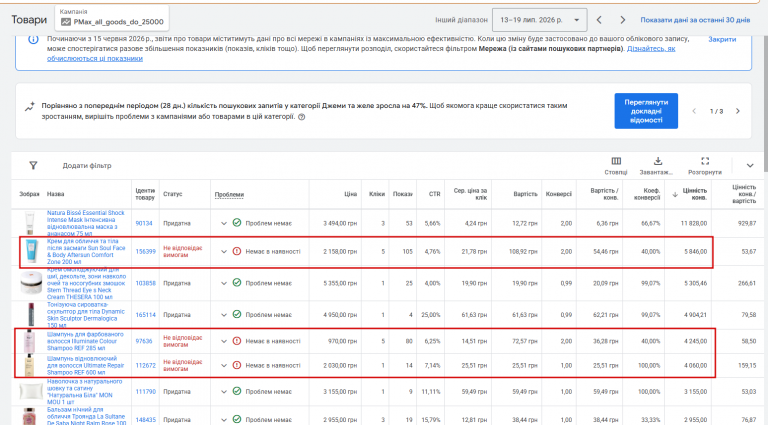This screenshot has height=425, width=768.
Task: Click Показати дані за останні 30 днів
Action: click(x=695, y=20)
